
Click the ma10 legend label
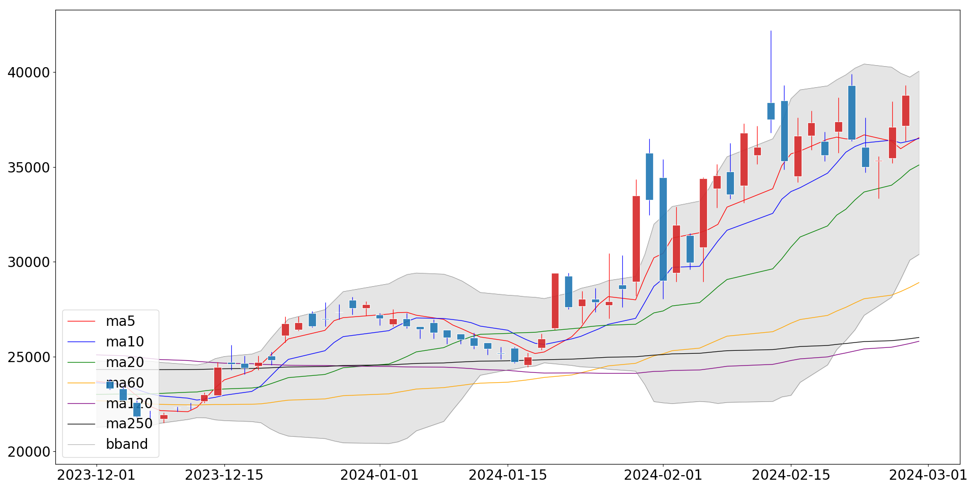[125, 342]
